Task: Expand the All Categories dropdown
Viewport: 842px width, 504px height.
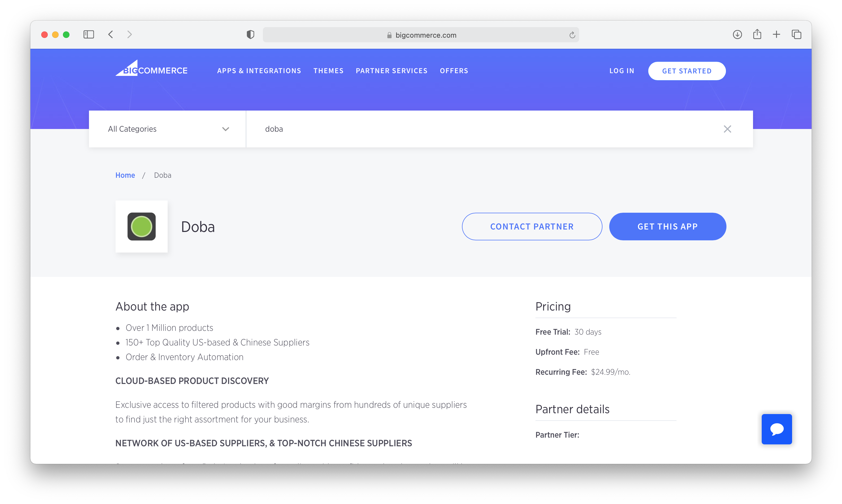Action: click(168, 129)
